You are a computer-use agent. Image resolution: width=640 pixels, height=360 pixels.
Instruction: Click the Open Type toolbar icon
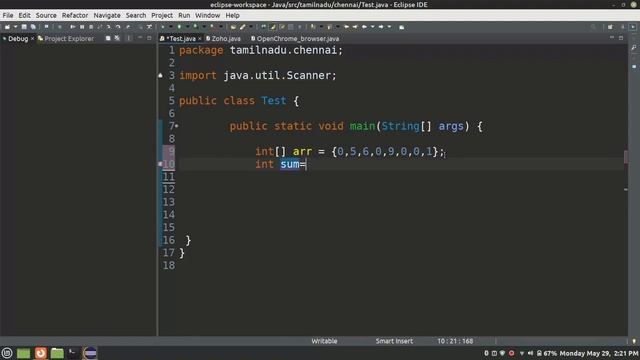233,27
